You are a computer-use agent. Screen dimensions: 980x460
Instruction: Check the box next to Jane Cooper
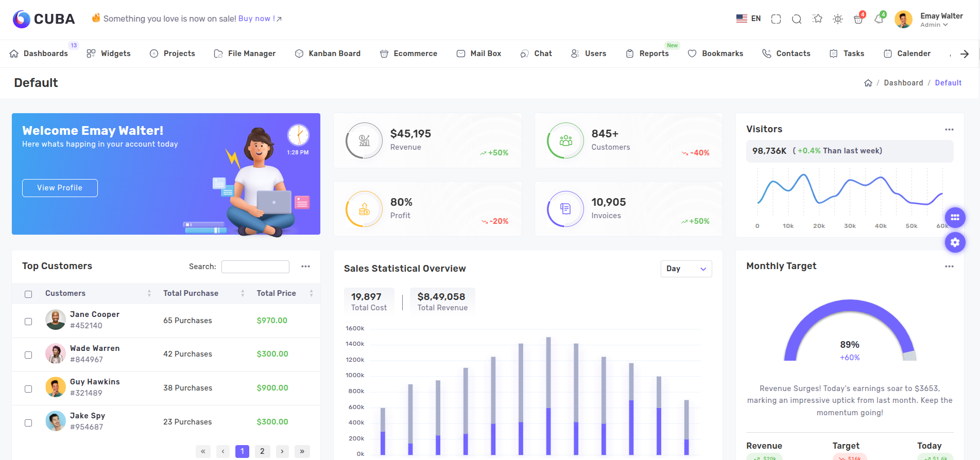pos(28,321)
